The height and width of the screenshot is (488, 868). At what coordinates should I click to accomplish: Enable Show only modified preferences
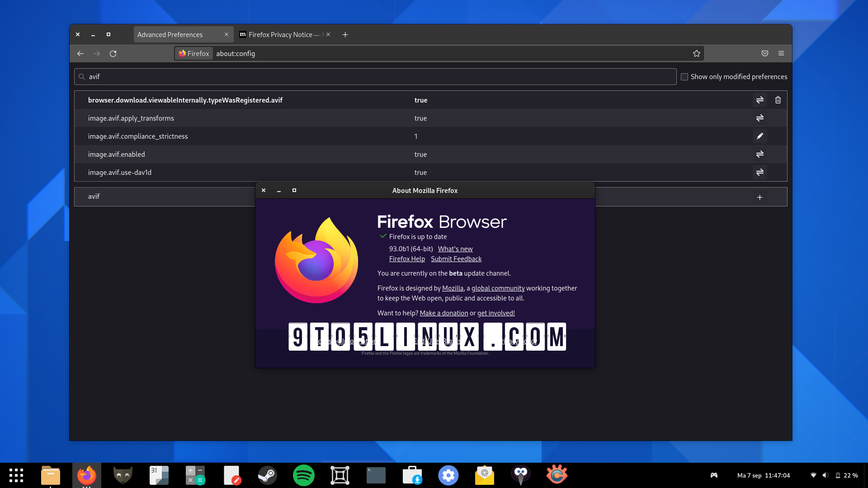684,77
